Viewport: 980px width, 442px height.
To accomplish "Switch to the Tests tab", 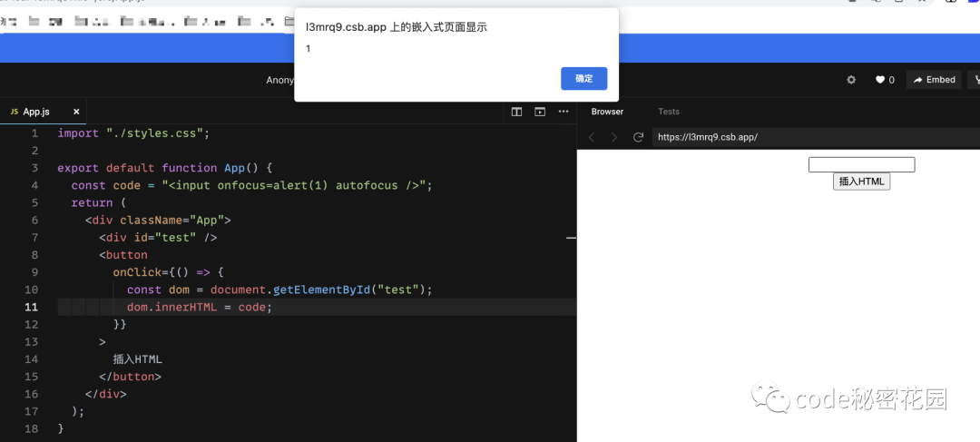I will [669, 112].
